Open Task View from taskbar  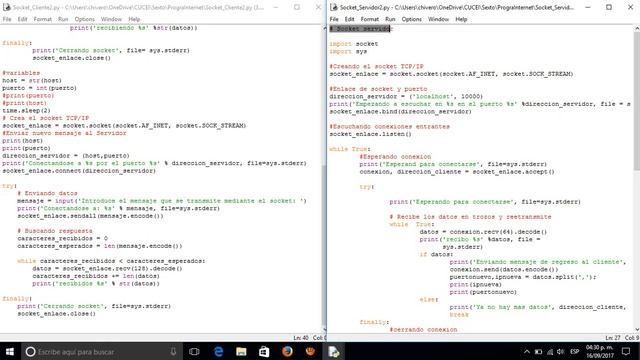(194, 351)
